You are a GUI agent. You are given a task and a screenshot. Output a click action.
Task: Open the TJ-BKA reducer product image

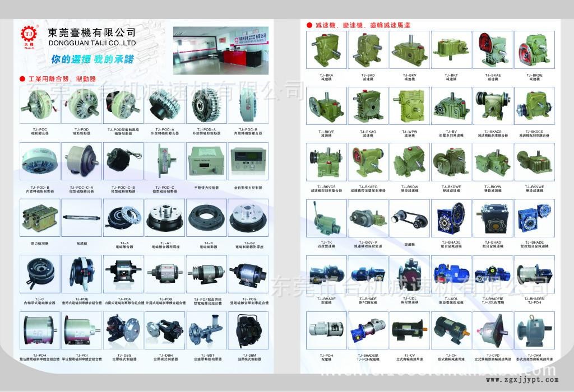326,50
